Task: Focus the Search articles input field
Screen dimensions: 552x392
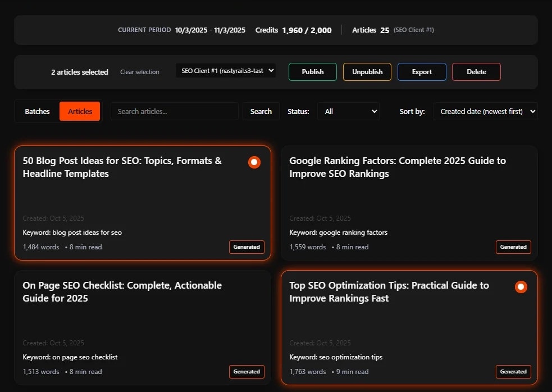Action: [175, 111]
